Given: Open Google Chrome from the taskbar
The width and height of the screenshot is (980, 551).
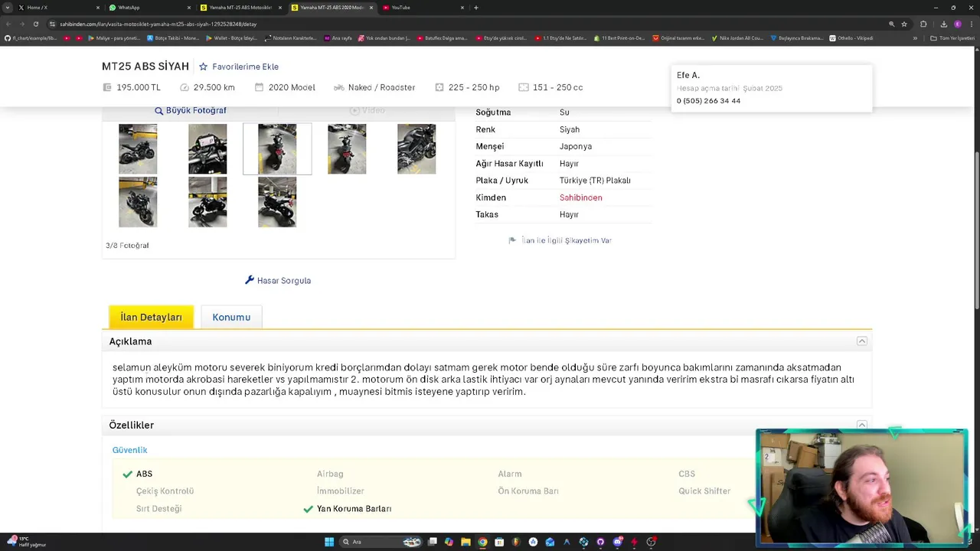Looking at the screenshot, I should pyautogui.click(x=482, y=542).
